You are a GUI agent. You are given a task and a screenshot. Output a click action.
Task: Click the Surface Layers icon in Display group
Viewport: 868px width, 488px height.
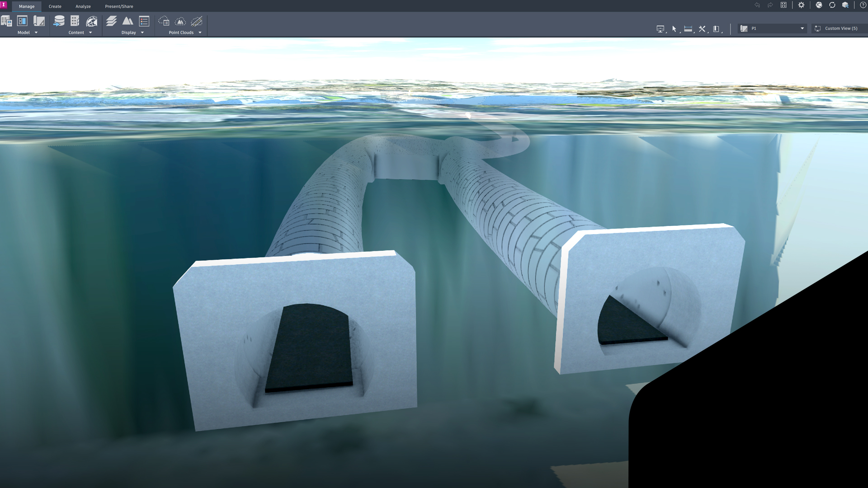(x=112, y=21)
